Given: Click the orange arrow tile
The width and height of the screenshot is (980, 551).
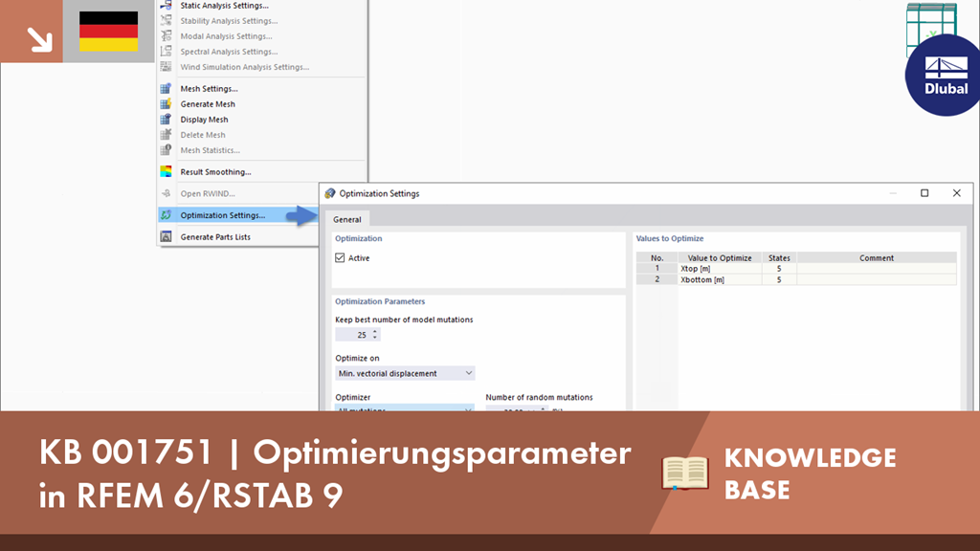Looking at the screenshot, I should [x=32, y=32].
